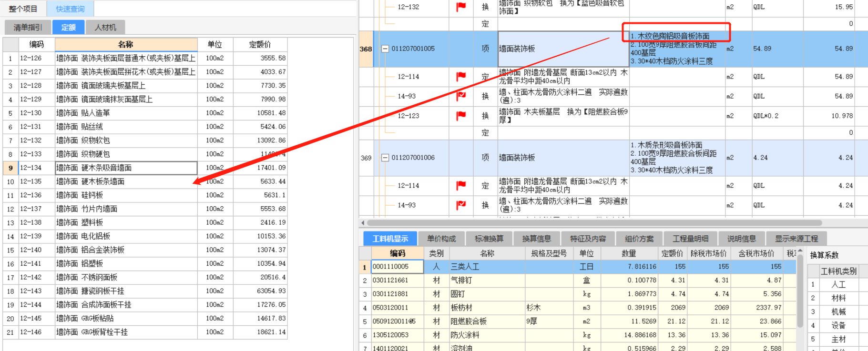
Task: Switch to the 工程量明细 tab
Action: [x=690, y=238]
